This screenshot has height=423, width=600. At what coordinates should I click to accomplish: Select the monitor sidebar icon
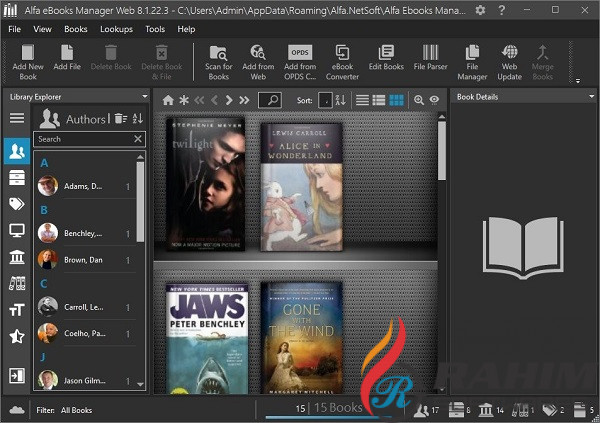(17, 230)
